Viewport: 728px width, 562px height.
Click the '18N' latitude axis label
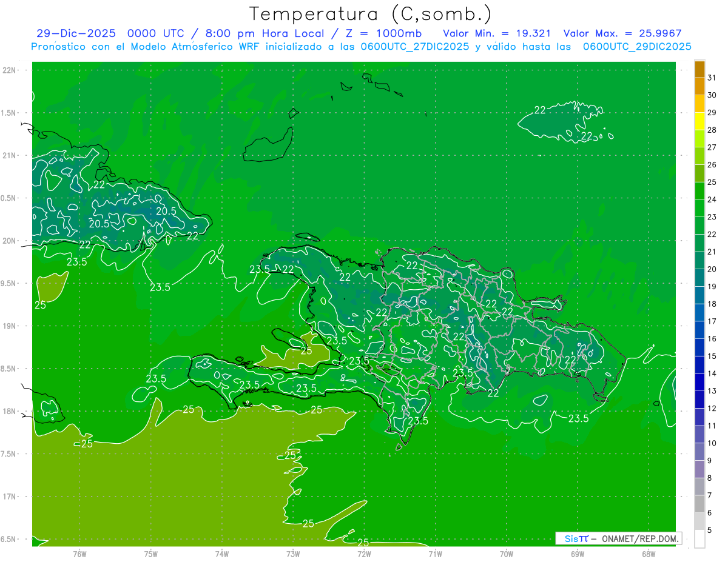(x=10, y=412)
